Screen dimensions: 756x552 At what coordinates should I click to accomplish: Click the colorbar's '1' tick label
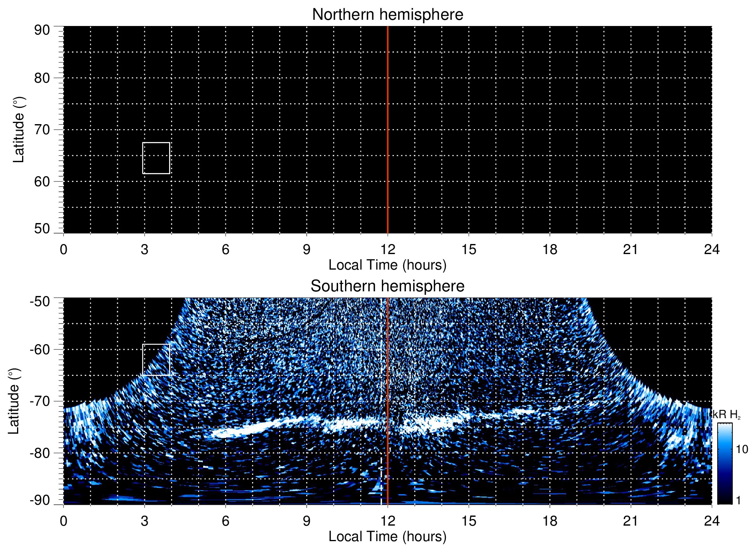tap(738, 500)
